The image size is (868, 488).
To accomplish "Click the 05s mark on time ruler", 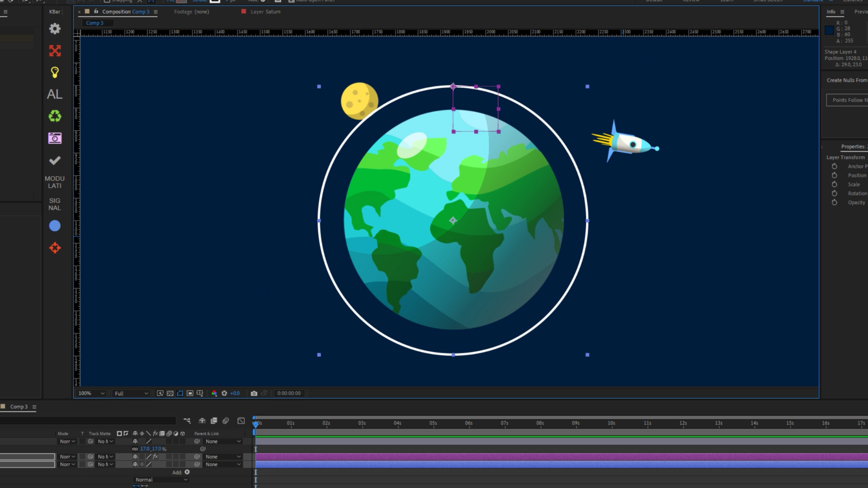I will click(433, 423).
